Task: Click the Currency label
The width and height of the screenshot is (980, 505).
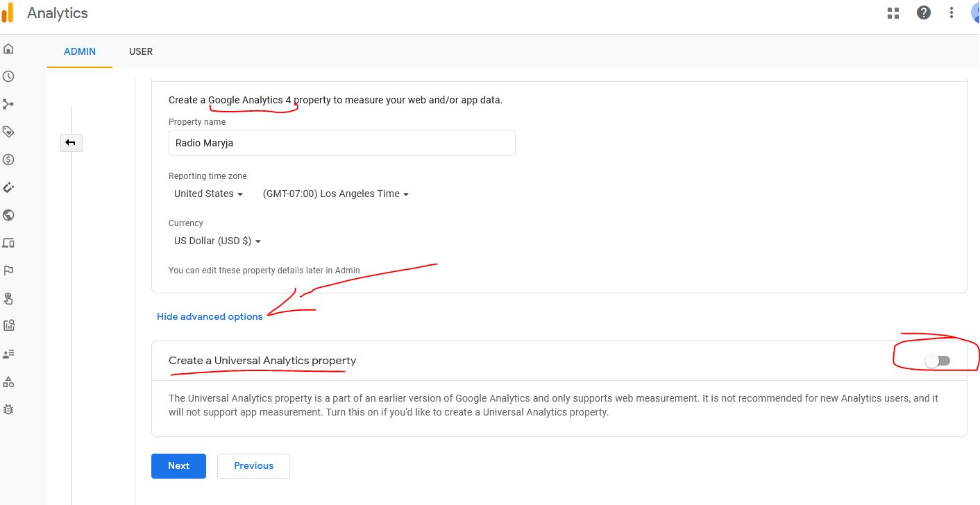Action: (186, 223)
